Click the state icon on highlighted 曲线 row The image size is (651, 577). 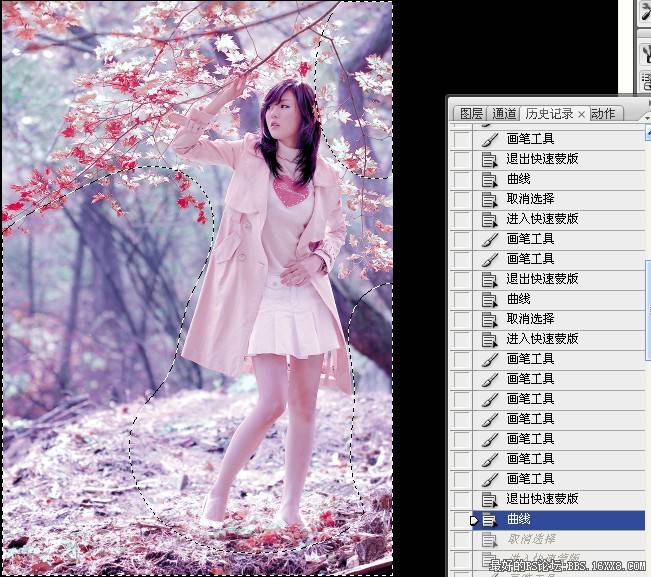point(489,519)
